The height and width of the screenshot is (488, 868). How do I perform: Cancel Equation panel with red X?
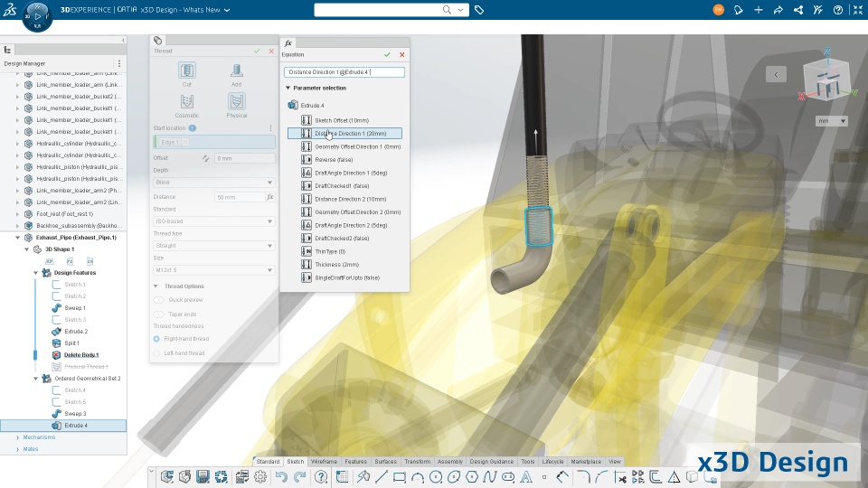coord(401,55)
